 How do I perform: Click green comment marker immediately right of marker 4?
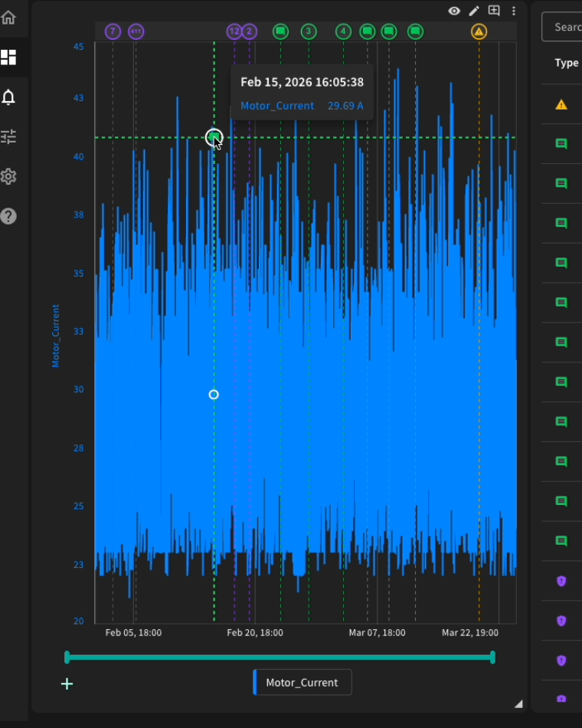[368, 31]
